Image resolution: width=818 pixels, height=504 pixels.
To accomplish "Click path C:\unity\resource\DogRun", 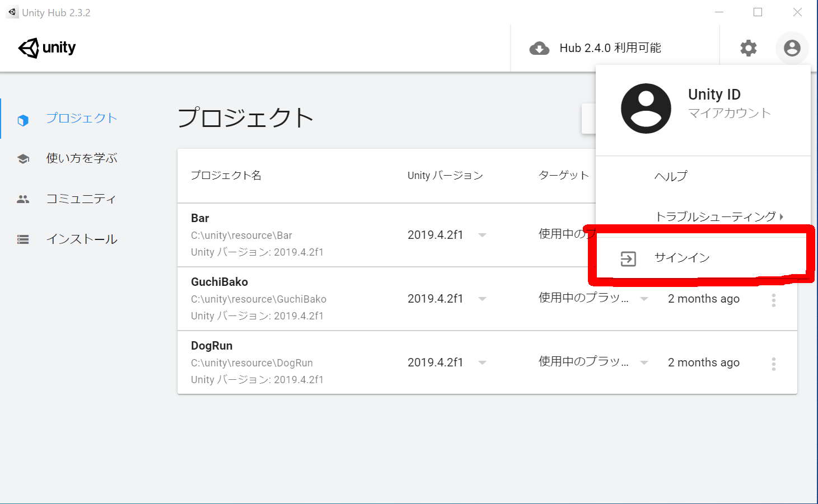I will [x=252, y=363].
